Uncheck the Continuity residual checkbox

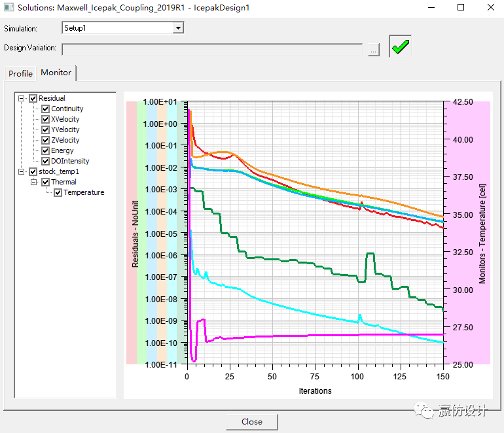coord(46,109)
